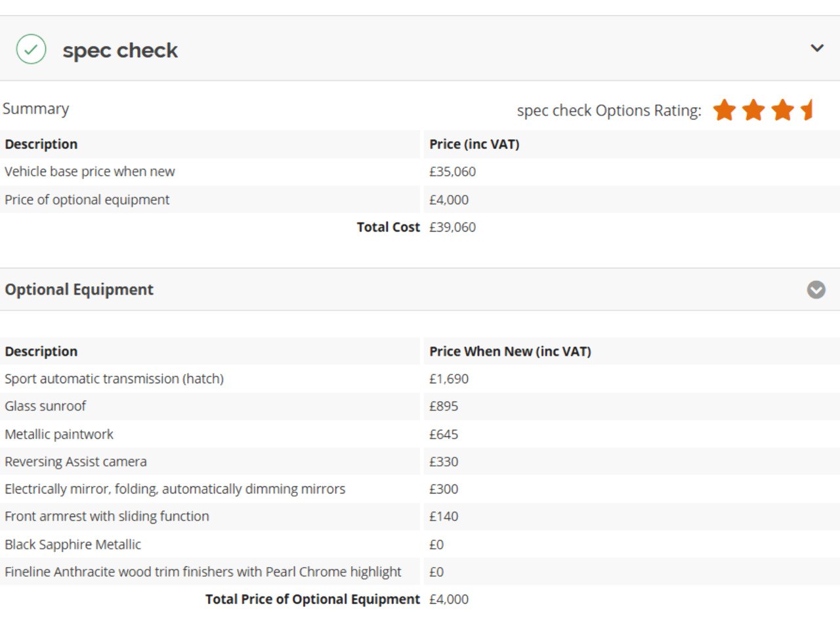This screenshot has width=840, height=630.
Task: Collapse Optional Equipment with grey arrow button
Action: (x=816, y=289)
